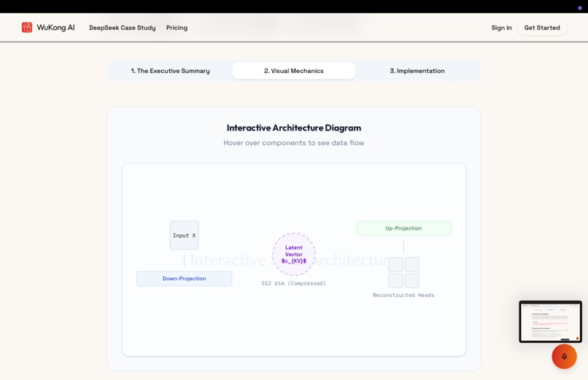Activate the orange microphone button
Image resolution: width=588 pixels, height=380 pixels.
point(564,357)
